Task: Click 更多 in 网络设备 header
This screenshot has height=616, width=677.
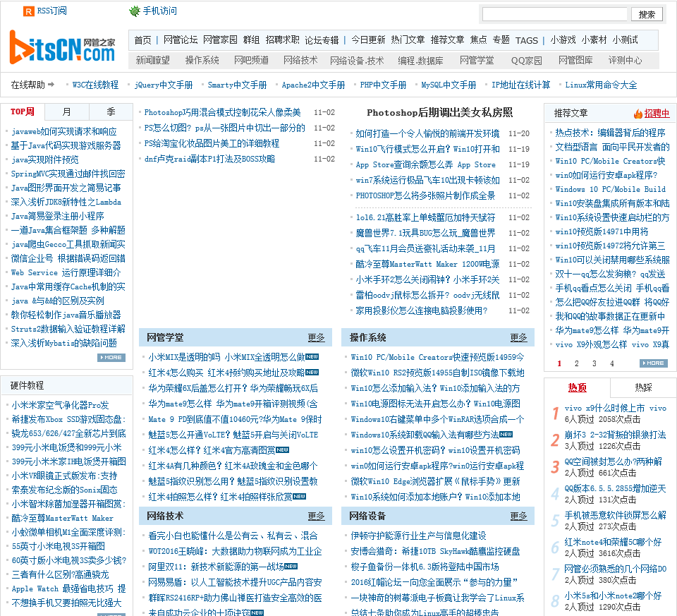Action: 518,517
